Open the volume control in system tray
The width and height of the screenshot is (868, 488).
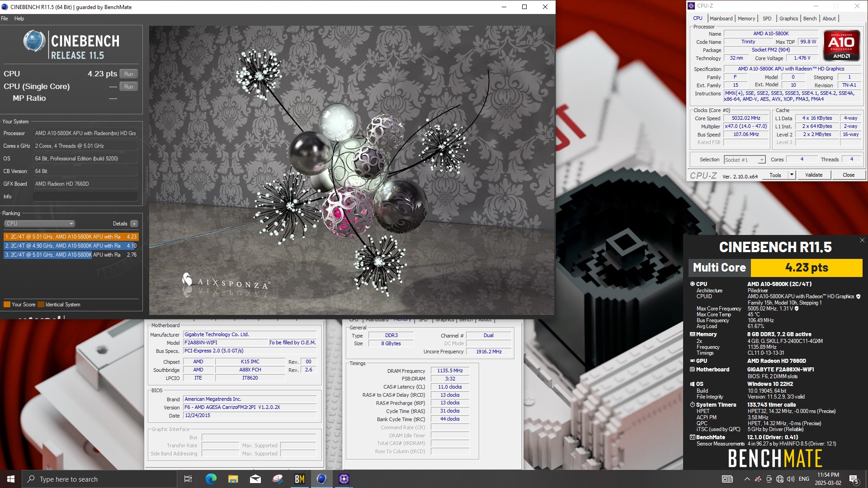791,479
